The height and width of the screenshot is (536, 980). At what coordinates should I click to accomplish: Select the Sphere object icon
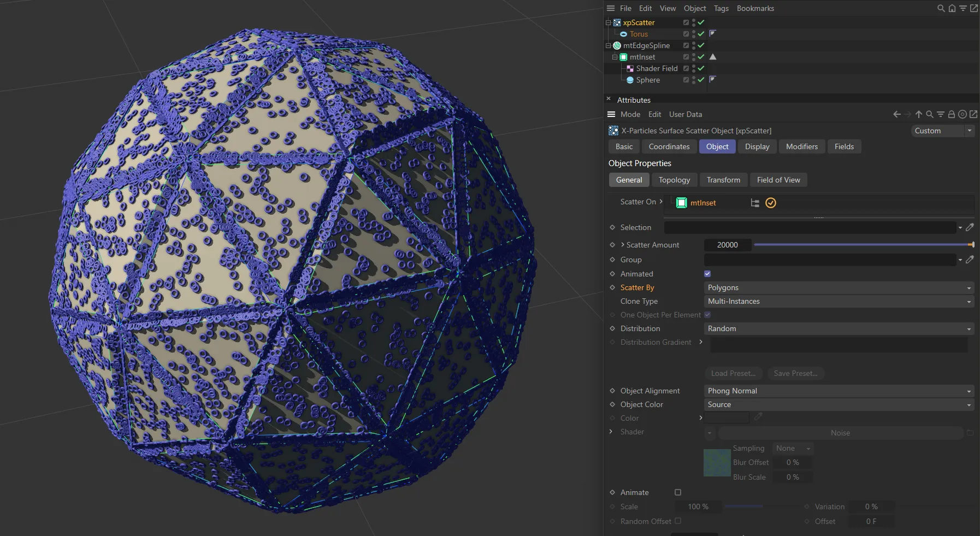(x=631, y=80)
